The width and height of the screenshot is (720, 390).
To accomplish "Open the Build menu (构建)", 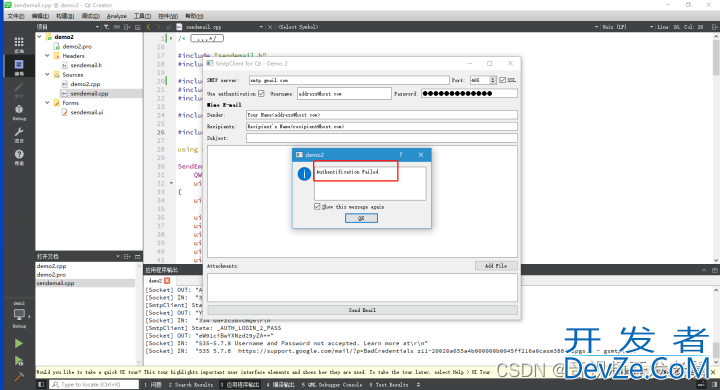I will point(65,16).
